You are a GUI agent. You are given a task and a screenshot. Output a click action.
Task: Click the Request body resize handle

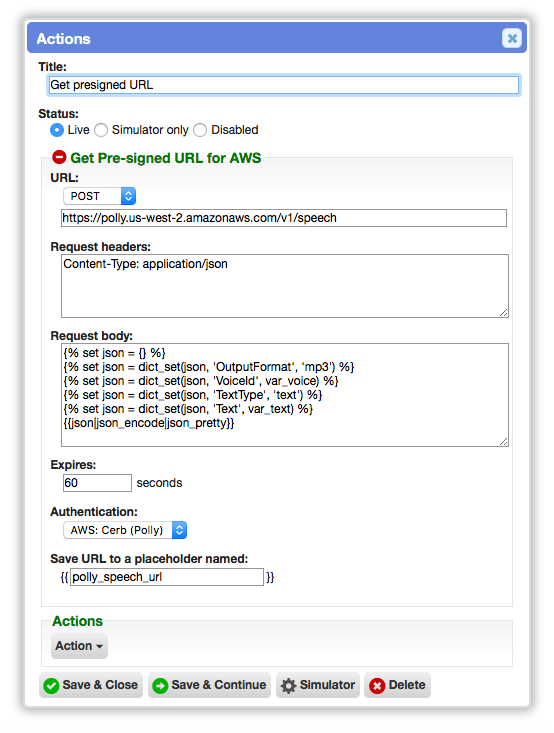[x=504, y=442]
